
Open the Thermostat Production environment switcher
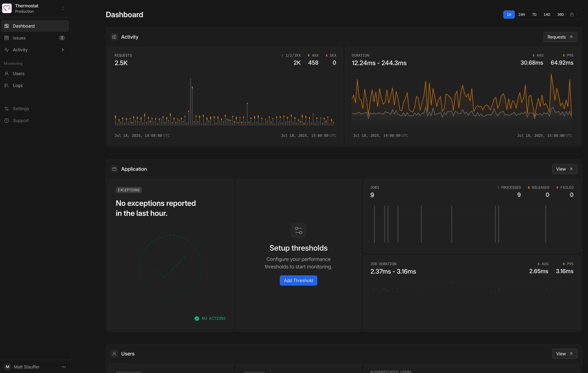tap(63, 8)
